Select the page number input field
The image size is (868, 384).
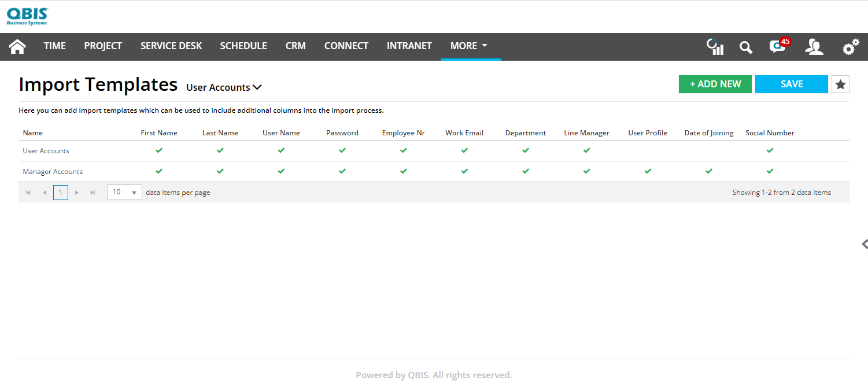point(60,192)
